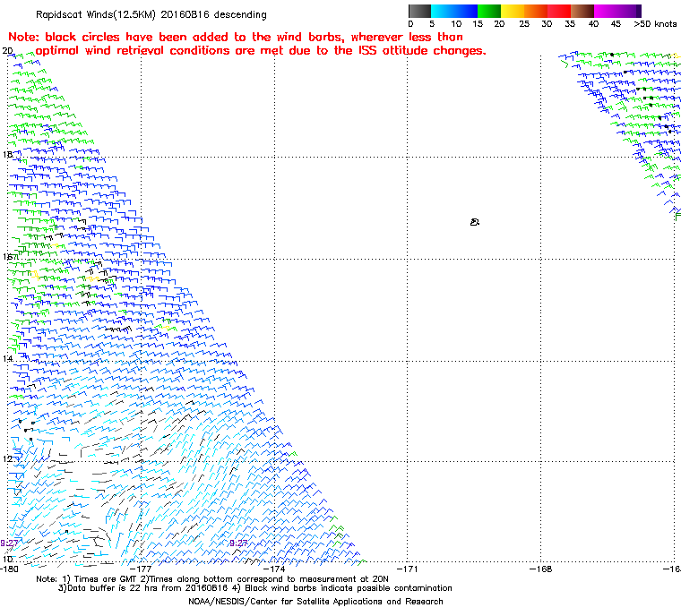Click the '5' legend label
Viewport: 681px width, 616px height.
pyautogui.click(x=432, y=24)
